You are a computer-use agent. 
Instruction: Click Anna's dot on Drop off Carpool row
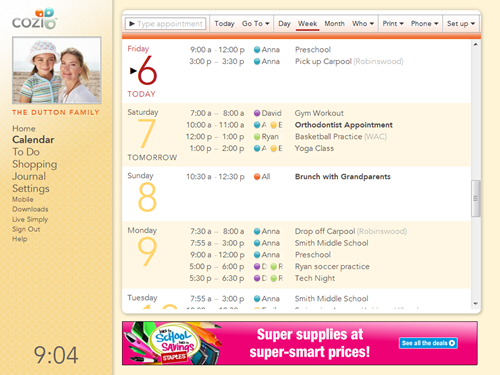coord(257,231)
